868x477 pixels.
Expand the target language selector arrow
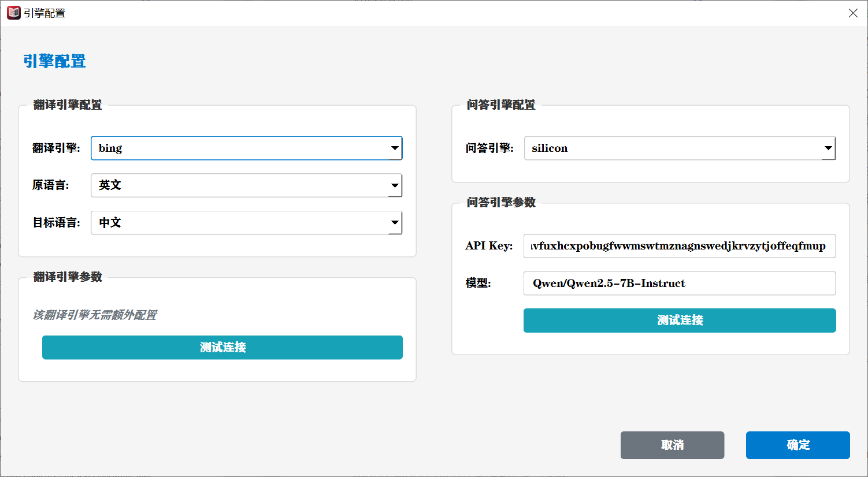pos(395,223)
